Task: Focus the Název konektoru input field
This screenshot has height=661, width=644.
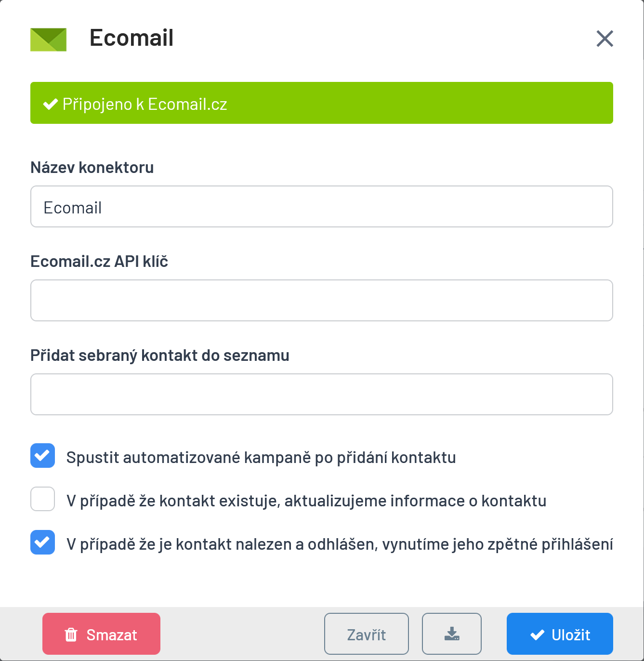Action: pyautogui.click(x=322, y=206)
